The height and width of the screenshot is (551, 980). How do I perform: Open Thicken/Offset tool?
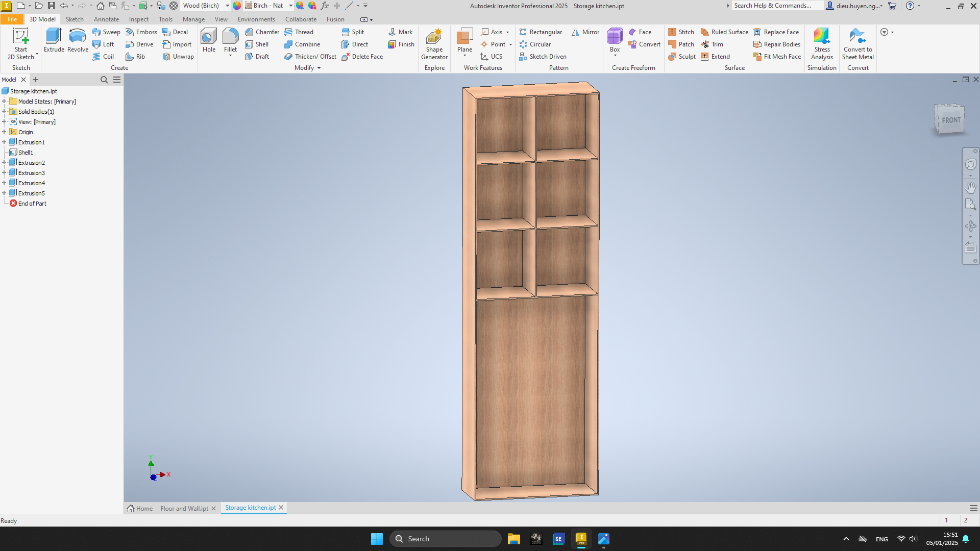click(310, 56)
